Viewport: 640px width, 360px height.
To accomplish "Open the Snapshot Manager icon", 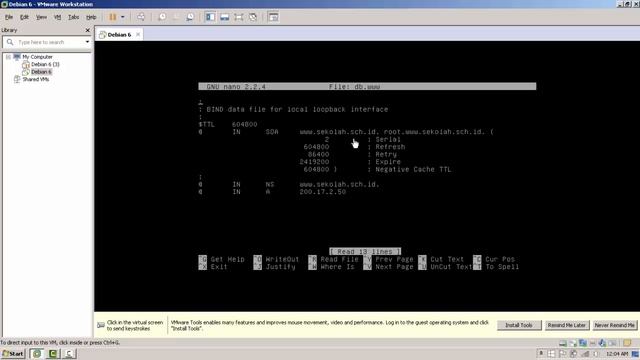I will tap(190, 17).
